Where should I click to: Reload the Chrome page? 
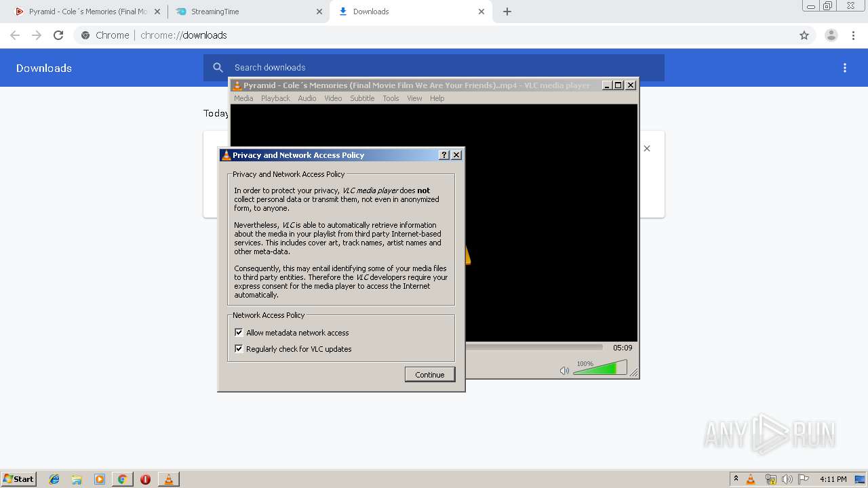[x=58, y=35]
